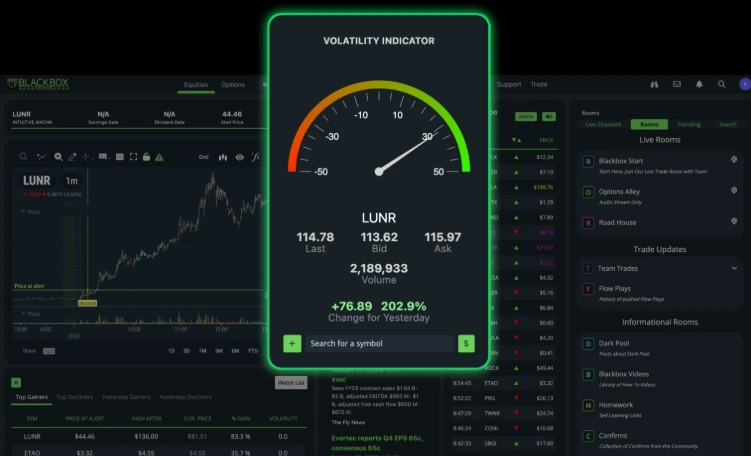Click the binoculars icon in header
The image size is (751, 456).
pyautogui.click(x=654, y=84)
